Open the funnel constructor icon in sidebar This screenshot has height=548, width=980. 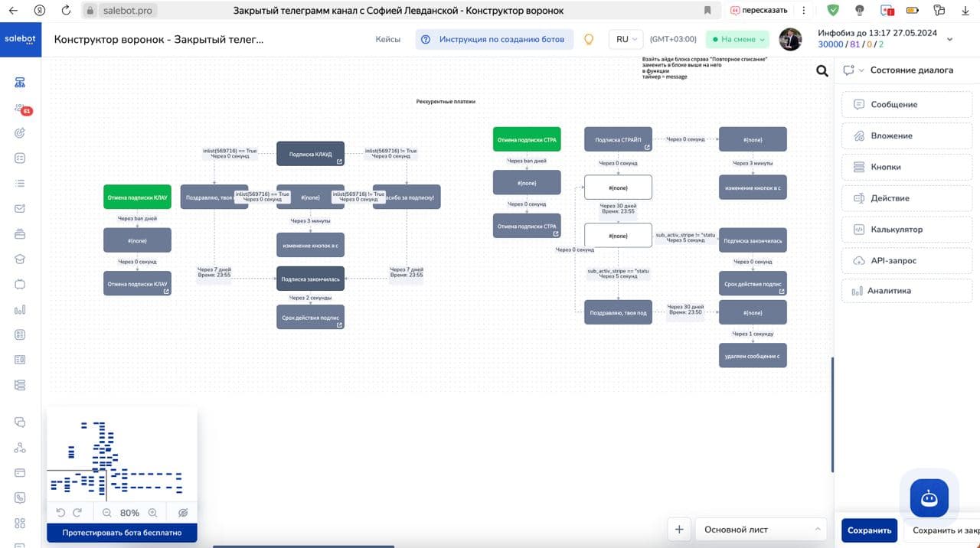[20, 83]
